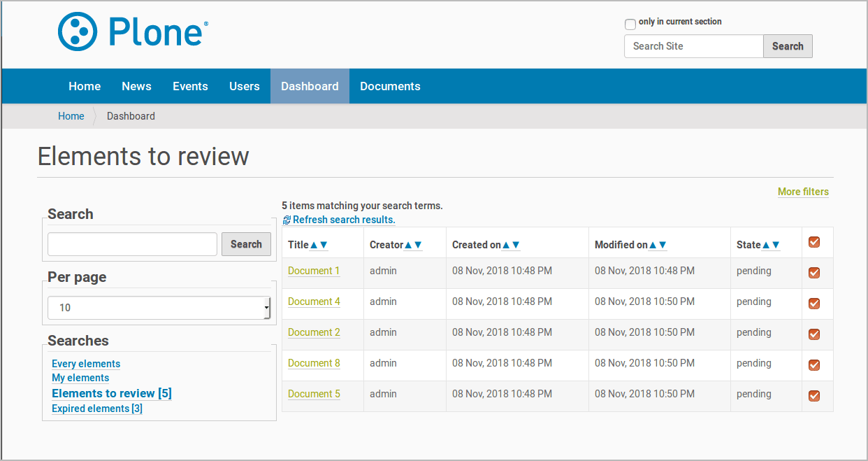868x461 pixels.
Task: Click the site Search button in header
Action: pos(788,46)
